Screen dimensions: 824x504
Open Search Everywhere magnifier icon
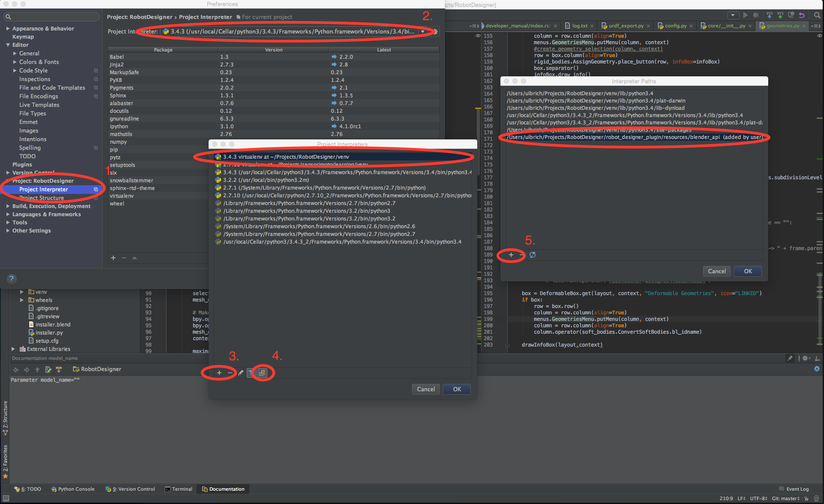[x=817, y=15]
